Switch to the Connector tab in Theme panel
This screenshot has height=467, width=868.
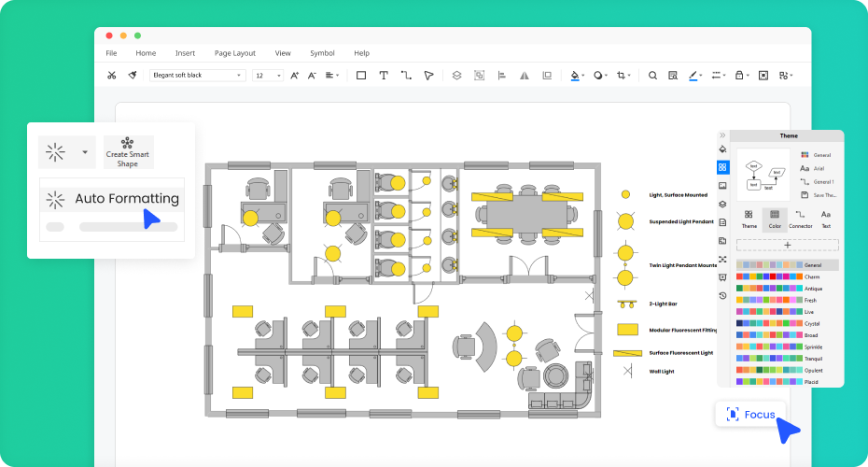(x=800, y=219)
